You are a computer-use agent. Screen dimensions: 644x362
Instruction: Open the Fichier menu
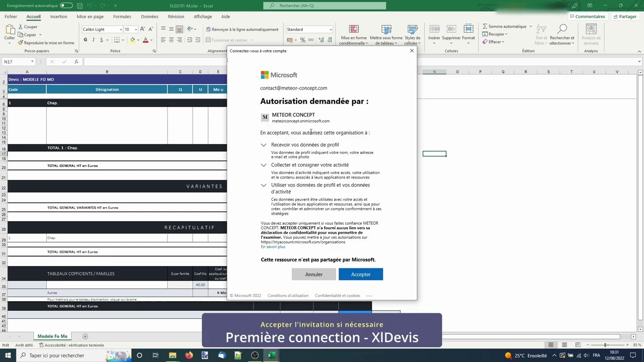(11, 17)
